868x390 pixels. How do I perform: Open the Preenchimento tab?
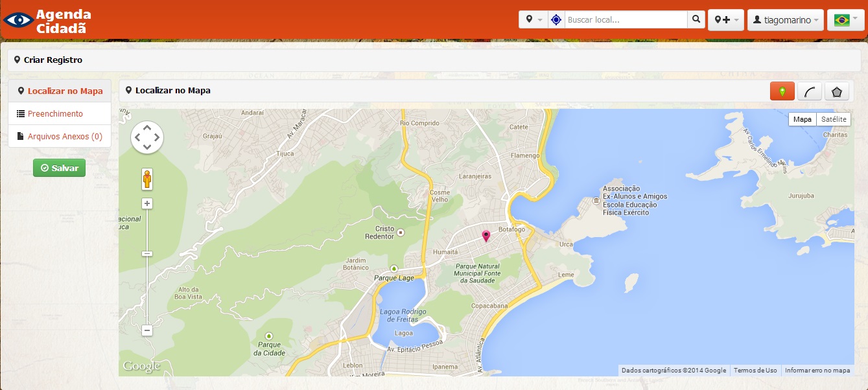point(55,114)
